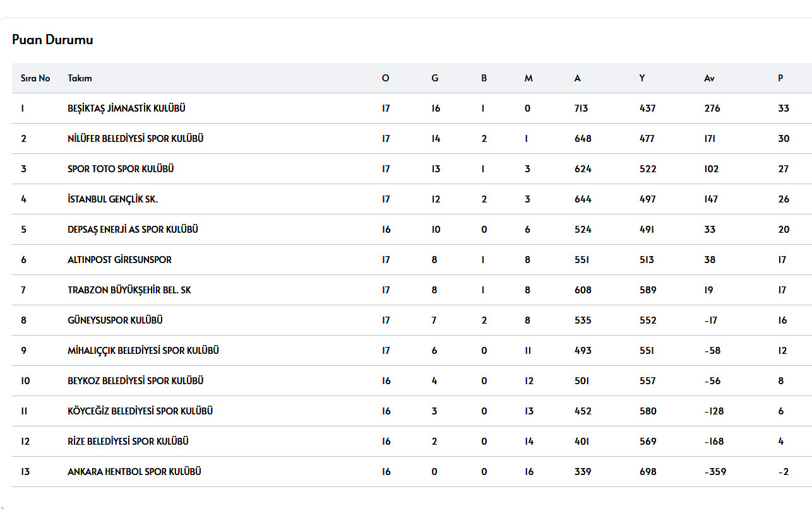Select Altınpost Giresunspor team entry

coord(119,260)
